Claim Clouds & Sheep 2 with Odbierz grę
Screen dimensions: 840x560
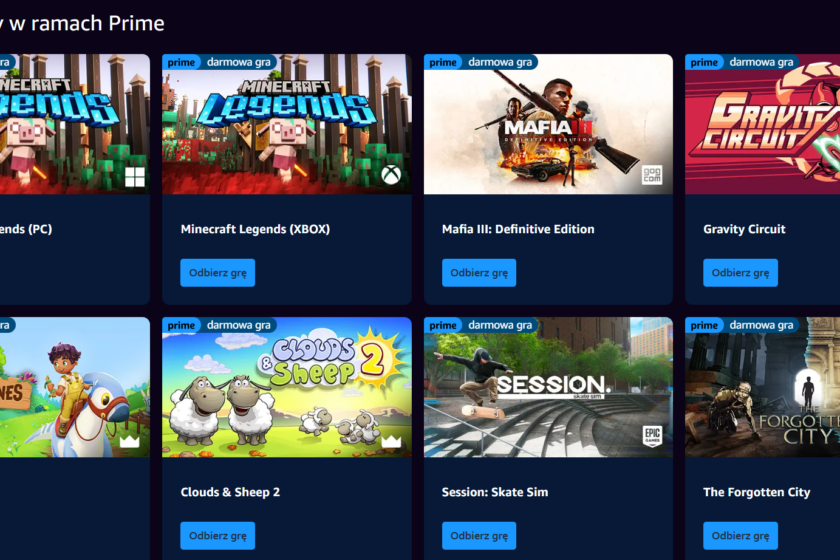(x=218, y=536)
